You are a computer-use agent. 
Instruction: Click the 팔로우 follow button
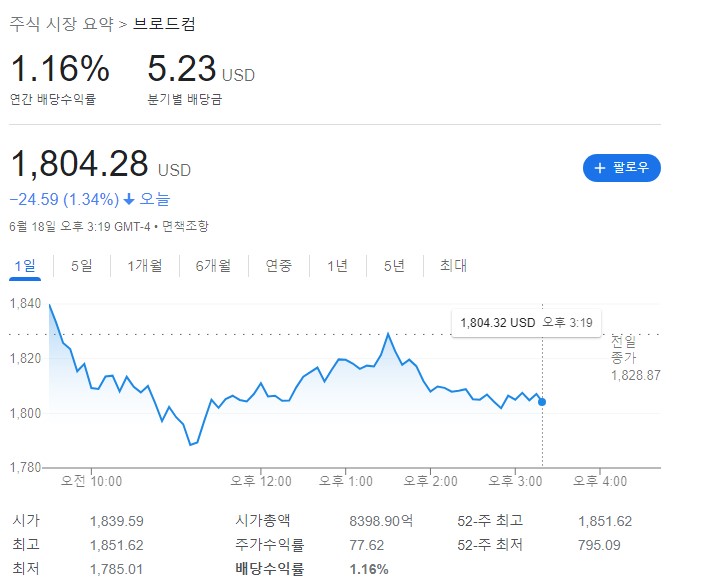point(622,168)
